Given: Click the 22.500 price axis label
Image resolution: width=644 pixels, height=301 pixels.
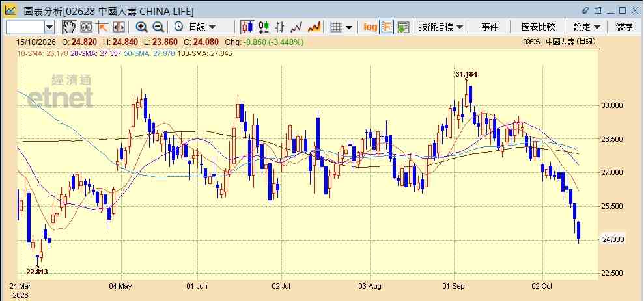Looking at the screenshot, I should 612,273.
